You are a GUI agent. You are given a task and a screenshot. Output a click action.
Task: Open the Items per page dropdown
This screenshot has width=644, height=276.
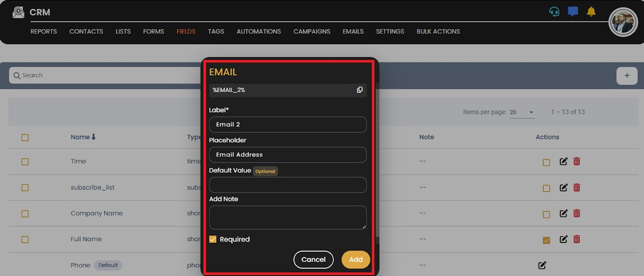522,112
